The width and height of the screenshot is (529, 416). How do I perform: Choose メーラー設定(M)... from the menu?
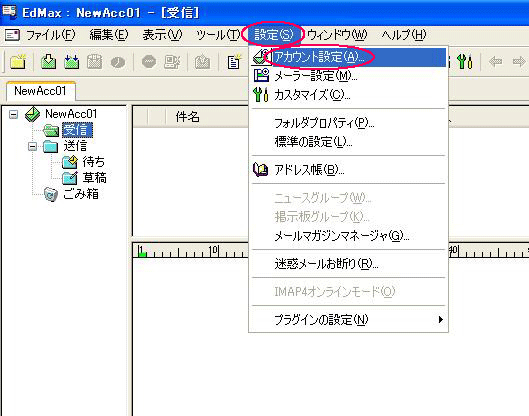(349, 76)
